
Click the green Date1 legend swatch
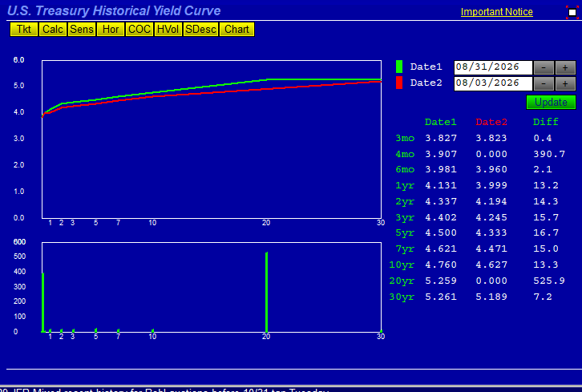(x=399, y=67)
